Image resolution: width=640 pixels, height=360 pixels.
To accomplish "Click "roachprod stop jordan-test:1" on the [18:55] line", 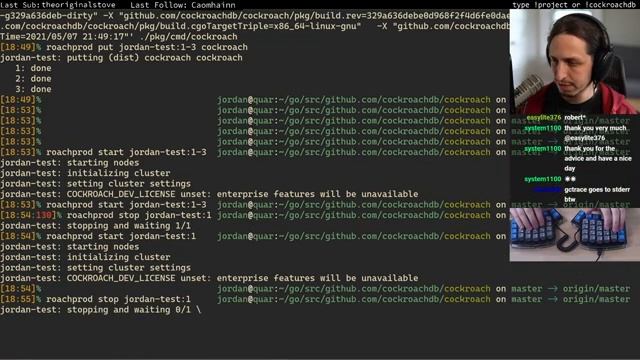I will [118, 299].
